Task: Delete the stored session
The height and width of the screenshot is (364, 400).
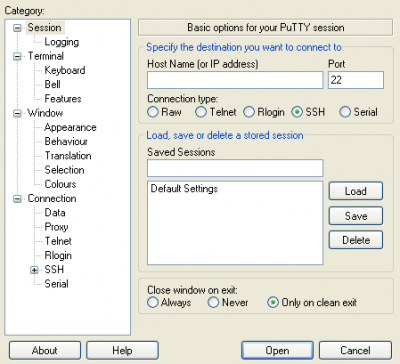Action: 356,240
